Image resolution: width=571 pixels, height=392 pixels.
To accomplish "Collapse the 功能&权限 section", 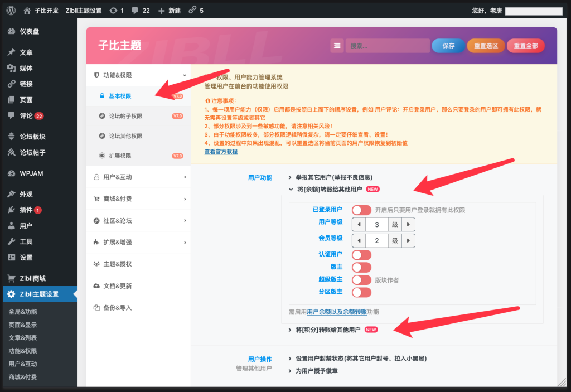I will pos(138,75).
